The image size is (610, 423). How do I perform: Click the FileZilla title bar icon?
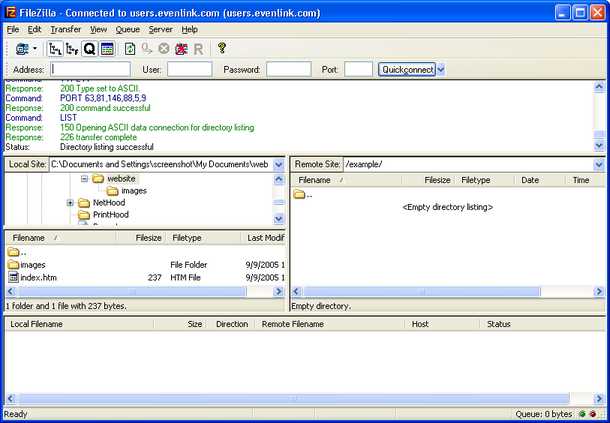tap(11, 12)
